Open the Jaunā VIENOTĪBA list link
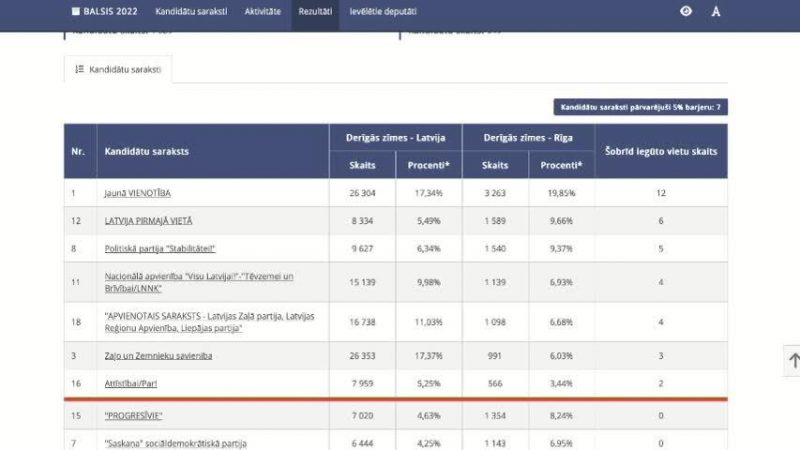 pos(144,192)
